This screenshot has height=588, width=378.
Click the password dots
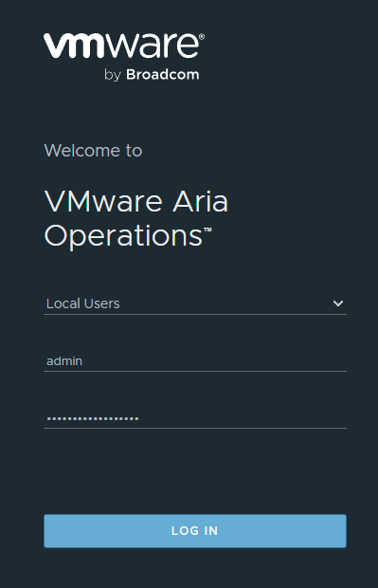(x=93, y=418)
